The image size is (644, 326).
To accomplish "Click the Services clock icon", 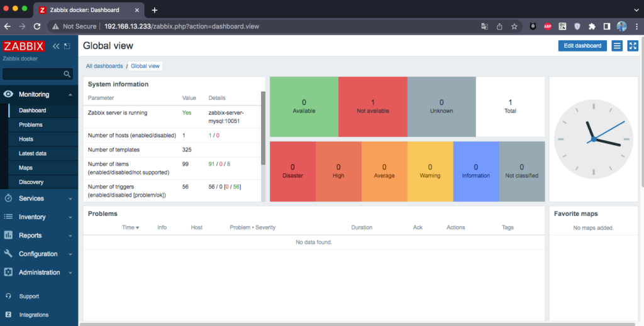I will [8, 198].
